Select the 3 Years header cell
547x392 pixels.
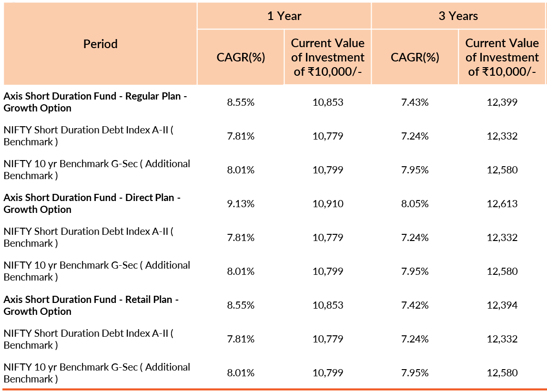pyautogui.click(x=458, y=16)
